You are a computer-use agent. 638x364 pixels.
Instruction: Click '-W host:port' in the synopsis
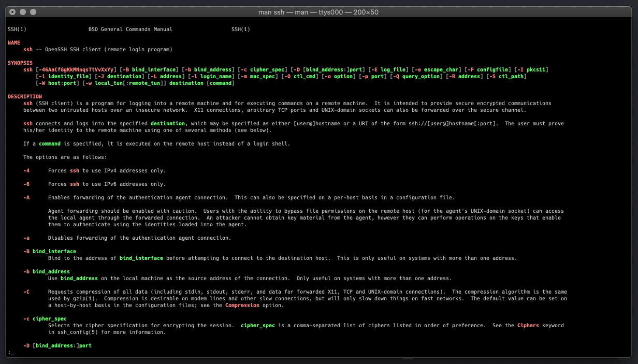click(x=57, y=83)
